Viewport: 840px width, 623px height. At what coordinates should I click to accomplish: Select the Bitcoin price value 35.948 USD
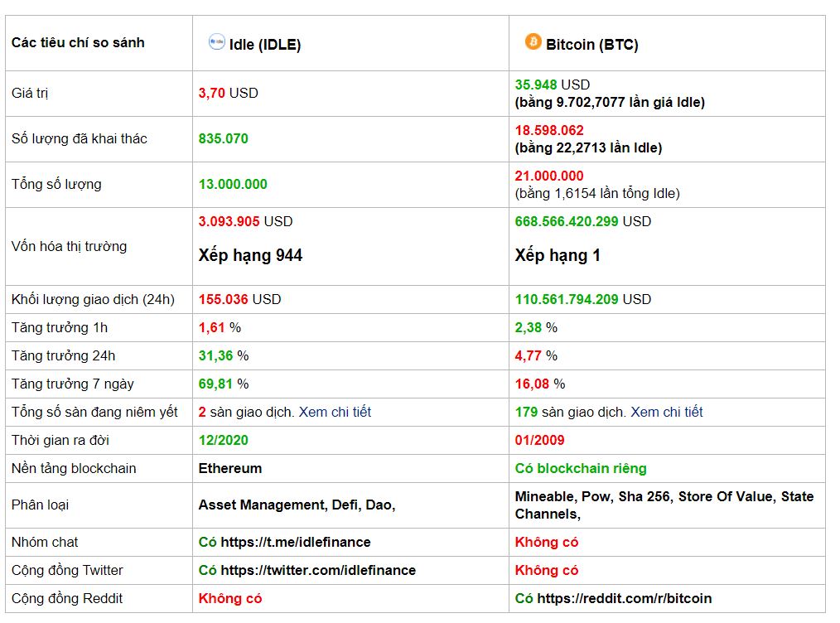[552, 85]
